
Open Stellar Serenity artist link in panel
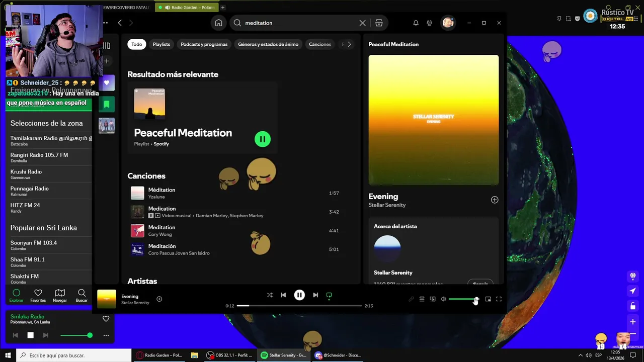pyautogui.click(x=387, y=205)
